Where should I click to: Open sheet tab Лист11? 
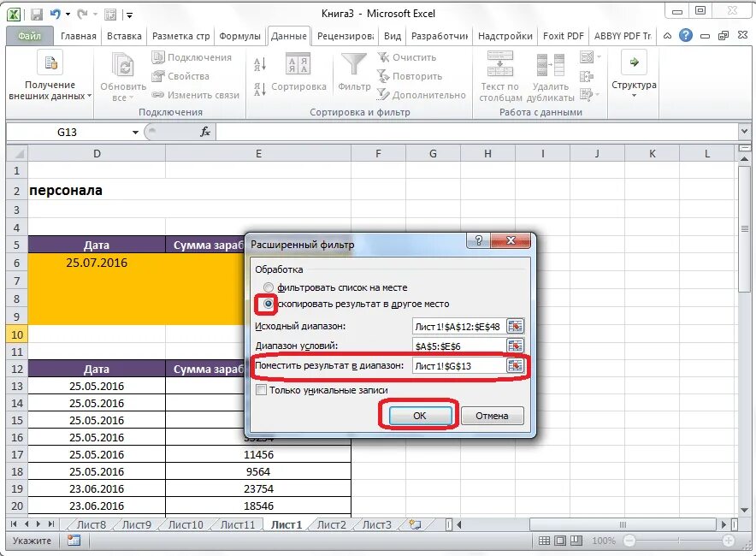(x=237, y=524)
